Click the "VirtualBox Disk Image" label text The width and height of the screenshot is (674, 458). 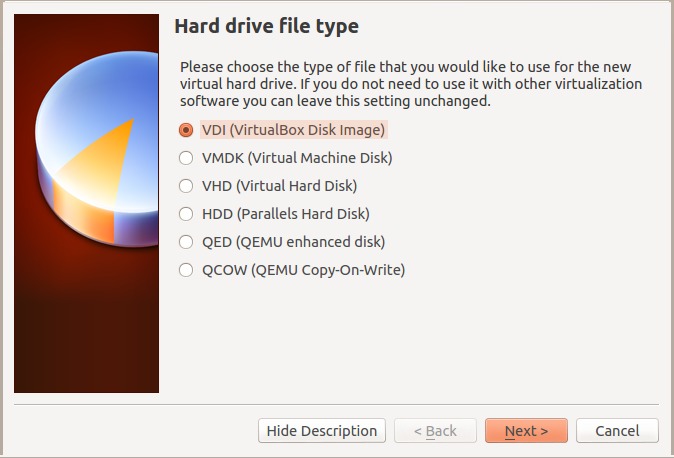[x=308, y=130]
